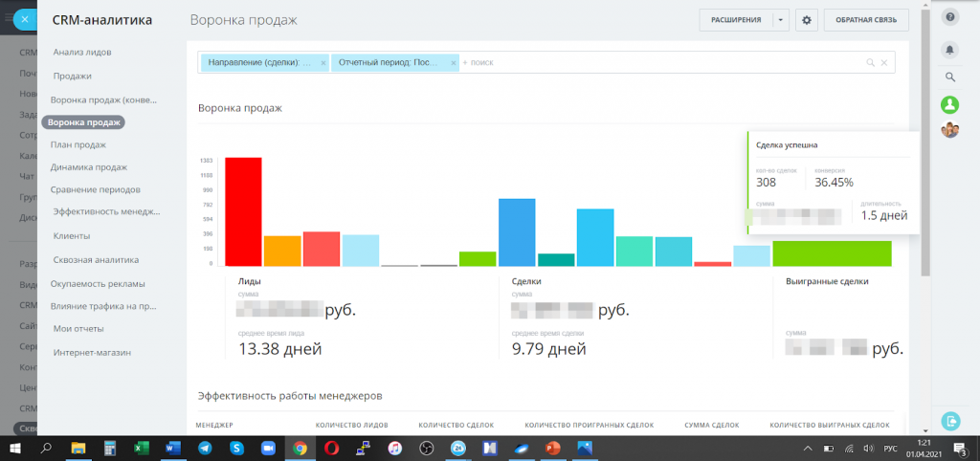
Task: Open the notifications bell icon
Action: pos(949,50)
